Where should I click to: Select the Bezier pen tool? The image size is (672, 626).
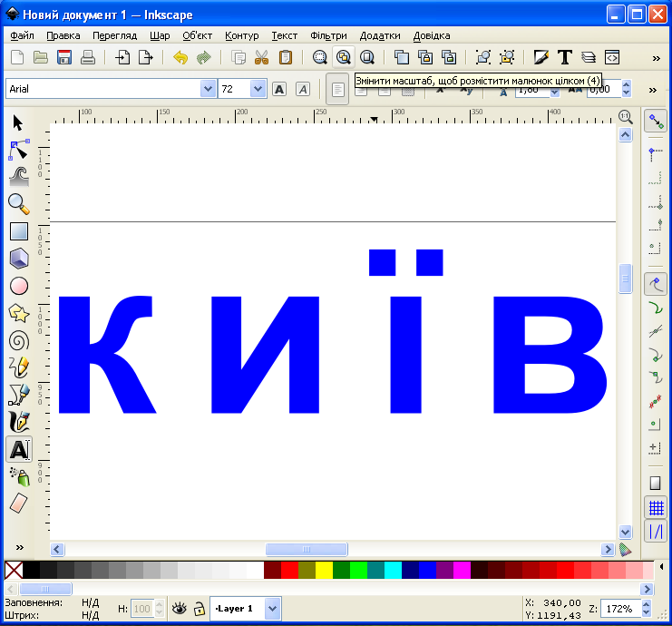(19, 395)
